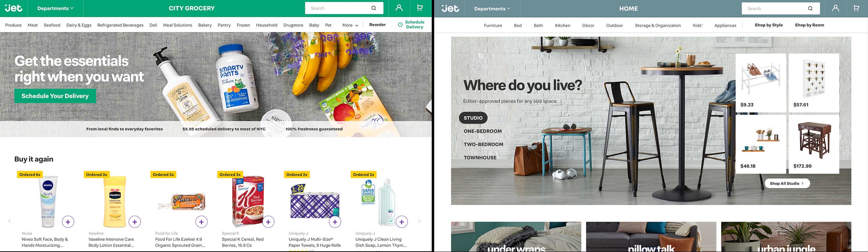The width and height of the screenshot is (868, 252).
Task: Click the search magnifier in City Grocery search box
Action: [x=374, y=8]
